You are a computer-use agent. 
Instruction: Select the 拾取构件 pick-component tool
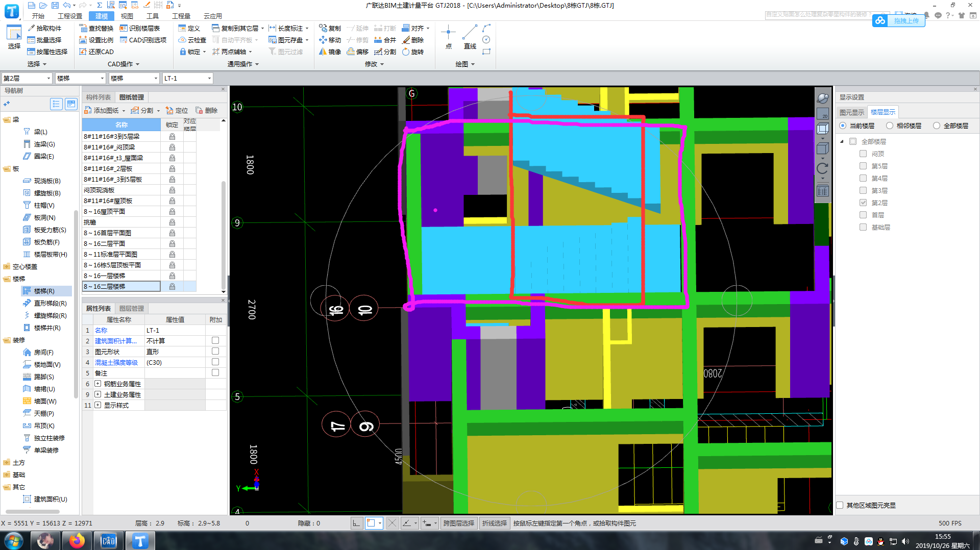point(44,28)
